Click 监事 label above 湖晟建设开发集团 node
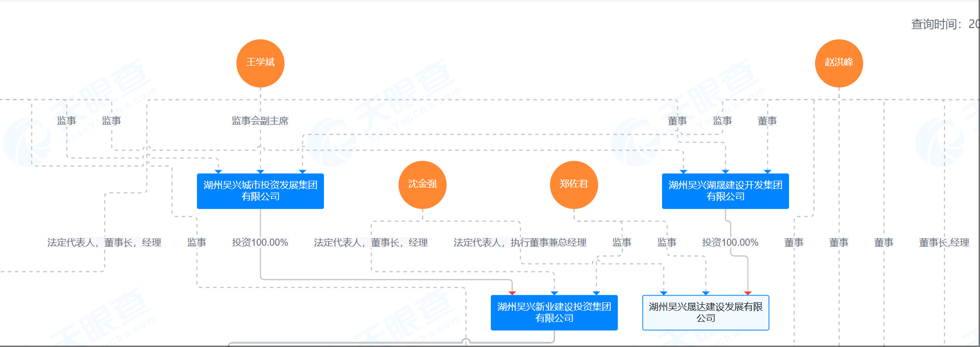Screen dimensions: 980x347 [722, 121]
